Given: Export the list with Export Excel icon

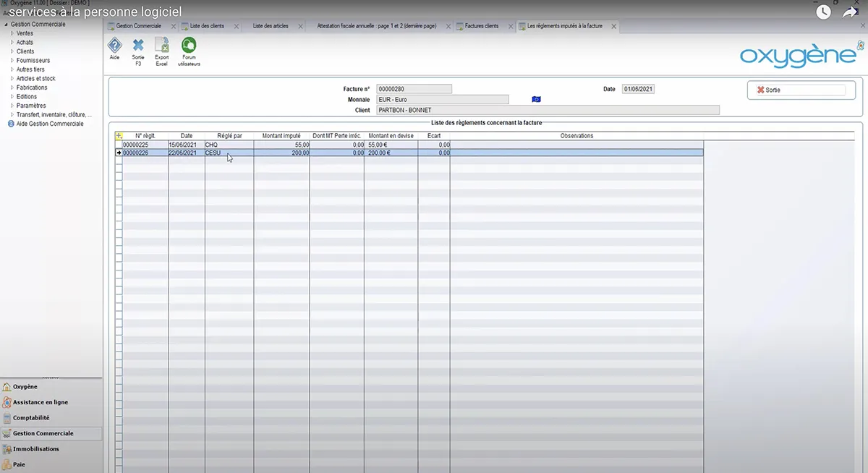Looking at the screenshot, I should click(x=161, y=46).
